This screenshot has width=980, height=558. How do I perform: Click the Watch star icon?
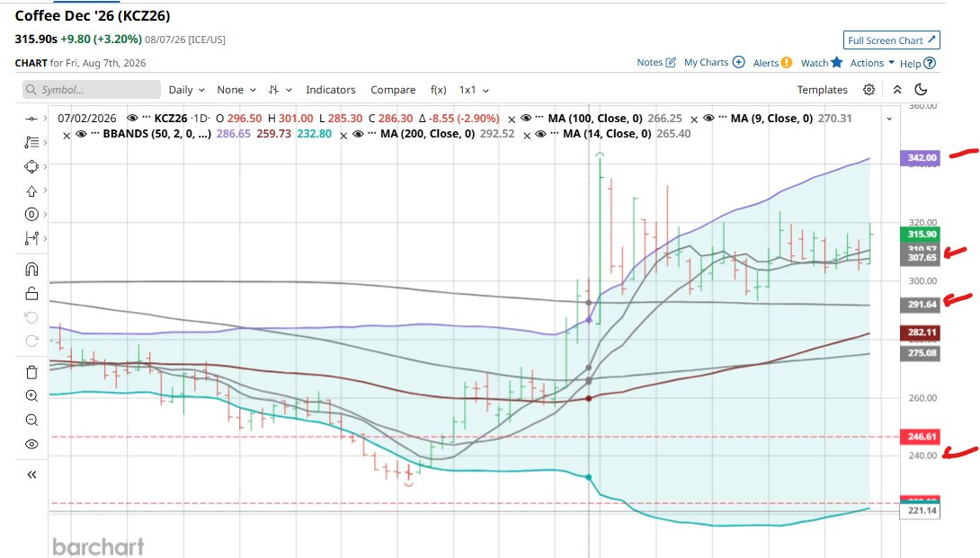[x=837, y=62]
